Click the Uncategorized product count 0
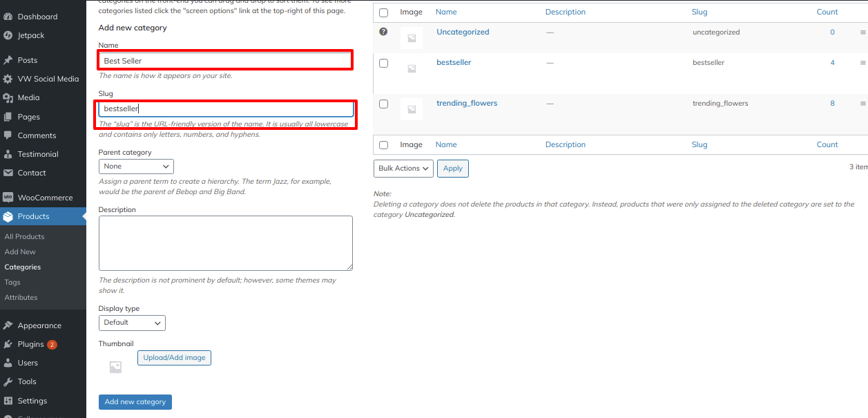The width and height of the screenshot is (868, 418). coord(832,32)
